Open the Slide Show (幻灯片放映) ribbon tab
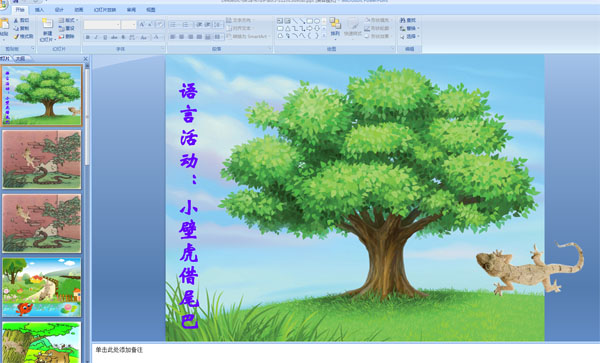This screenshot has width=600, height=363. (105, 10)
